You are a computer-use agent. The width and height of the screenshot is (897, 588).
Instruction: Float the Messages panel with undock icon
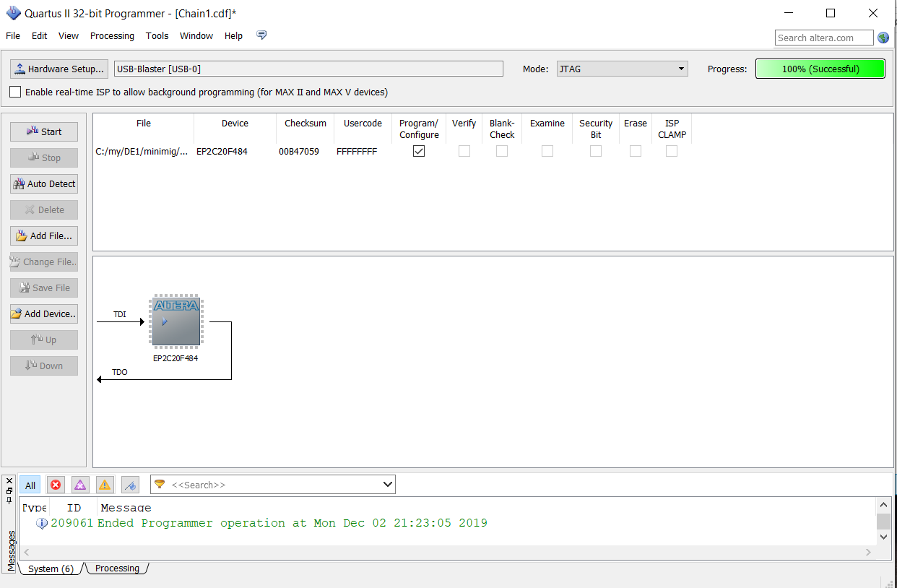click(9, 490)
